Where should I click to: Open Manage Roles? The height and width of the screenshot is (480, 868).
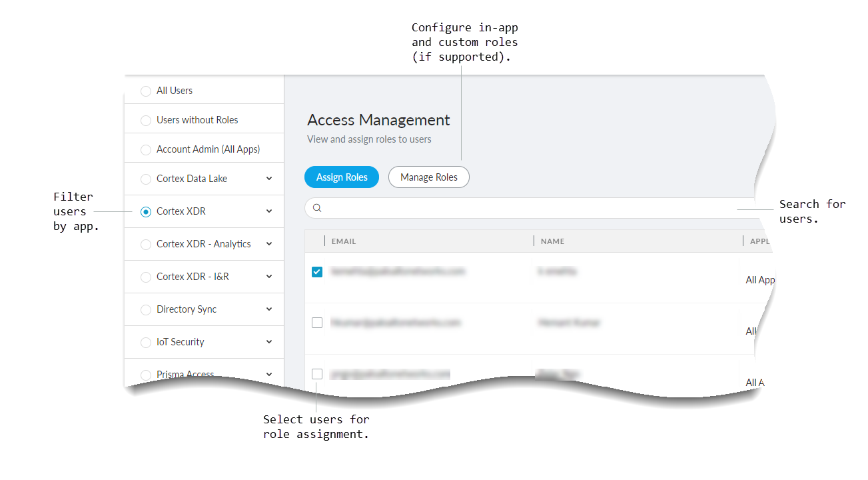[x=429, y=177]
